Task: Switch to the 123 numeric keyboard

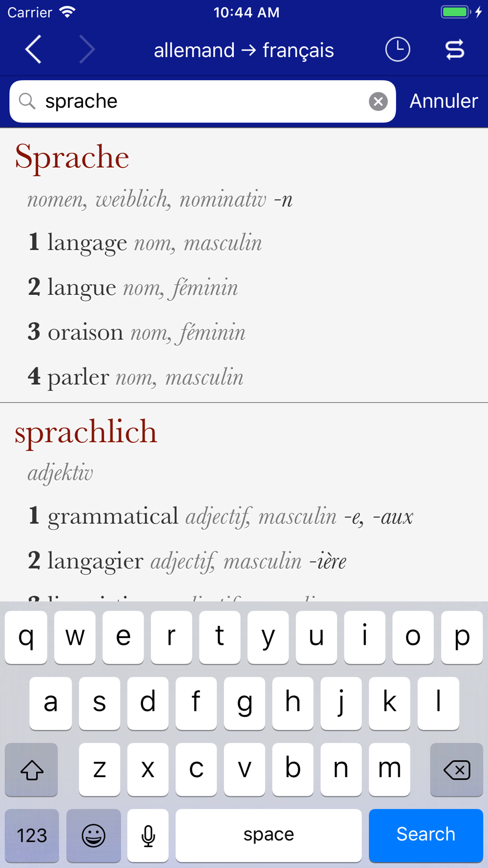Action: pos(32,835)
